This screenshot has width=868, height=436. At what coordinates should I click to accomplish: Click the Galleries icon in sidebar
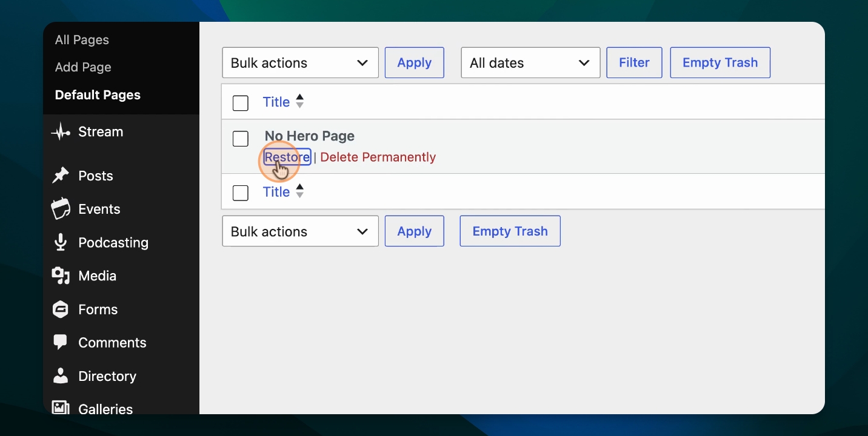coord(61,409)
